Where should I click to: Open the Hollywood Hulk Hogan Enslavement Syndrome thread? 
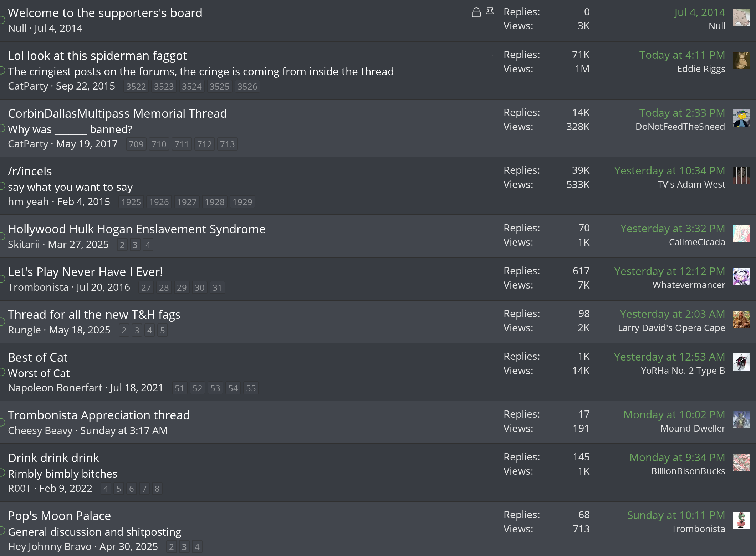(x=137, y=229)
